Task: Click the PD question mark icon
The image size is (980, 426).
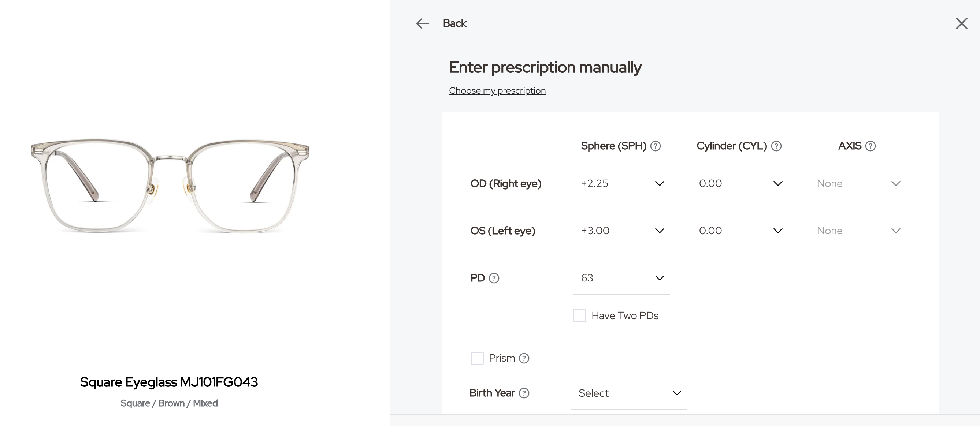Action: 494,278
